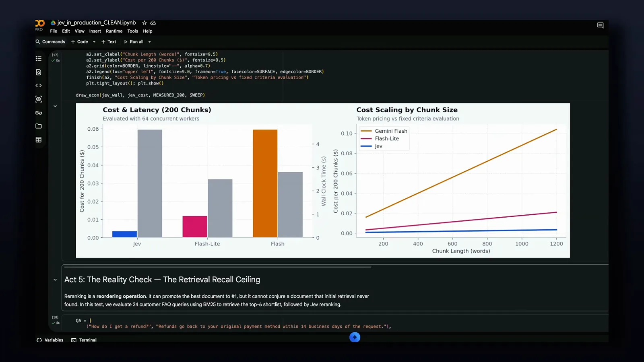The height and width of the screenshot is (362, 644).
Task: Click the cell 17 execution indicator
Action: pyautogui.click(x=56, y=58)
